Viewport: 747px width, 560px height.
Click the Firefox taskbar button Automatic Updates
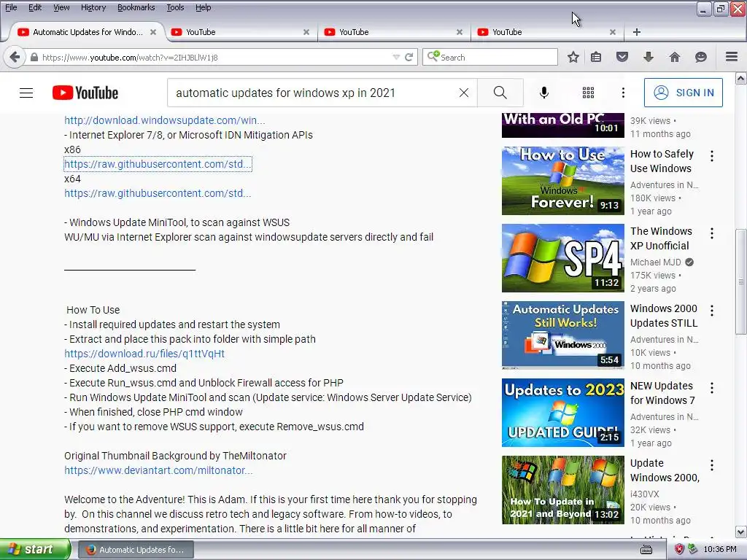(x=136, y=550)
